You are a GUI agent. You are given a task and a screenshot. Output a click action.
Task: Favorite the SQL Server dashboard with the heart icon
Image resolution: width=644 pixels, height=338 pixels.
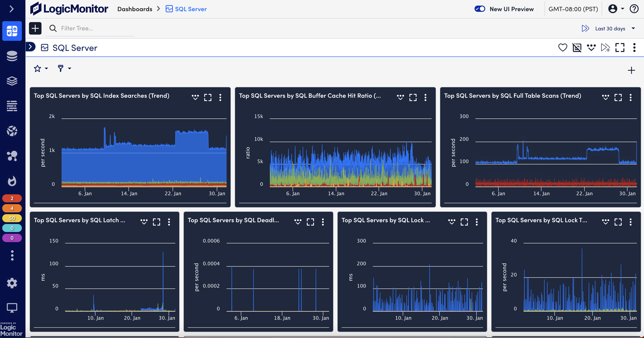point(563,48)
